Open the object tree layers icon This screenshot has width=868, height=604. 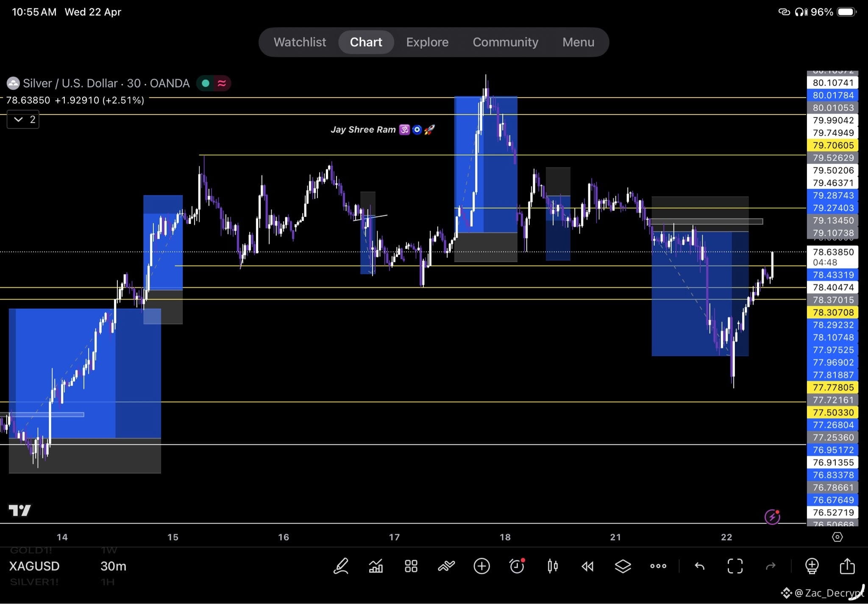click(623, 566)
